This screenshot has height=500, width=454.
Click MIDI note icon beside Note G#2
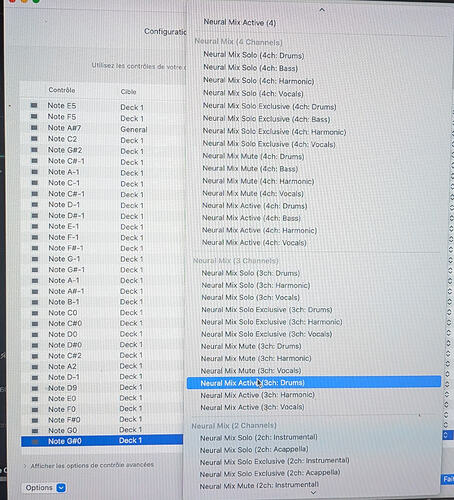click(x=34, y=150)
